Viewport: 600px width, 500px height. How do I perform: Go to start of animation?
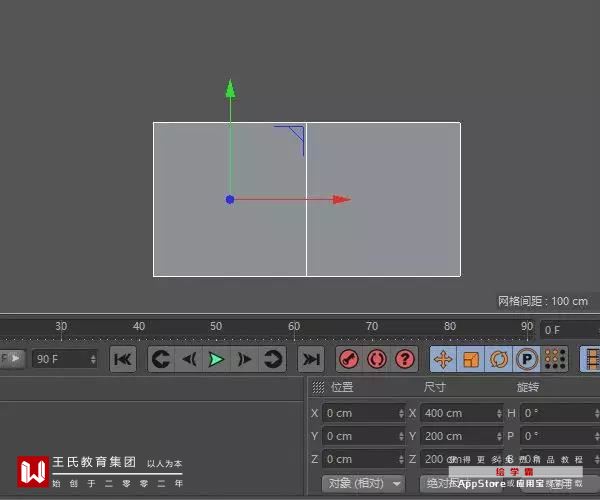(123, 359)
